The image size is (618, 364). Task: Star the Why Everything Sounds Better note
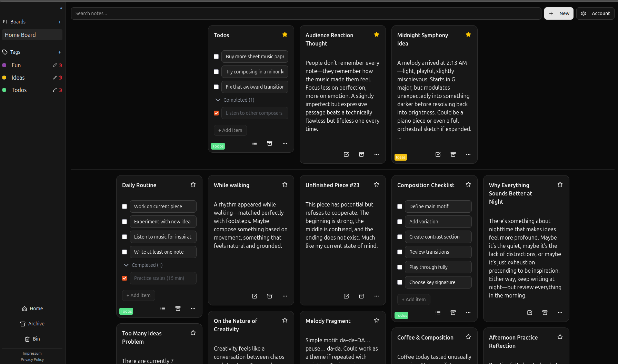click(x=560, y=184)
